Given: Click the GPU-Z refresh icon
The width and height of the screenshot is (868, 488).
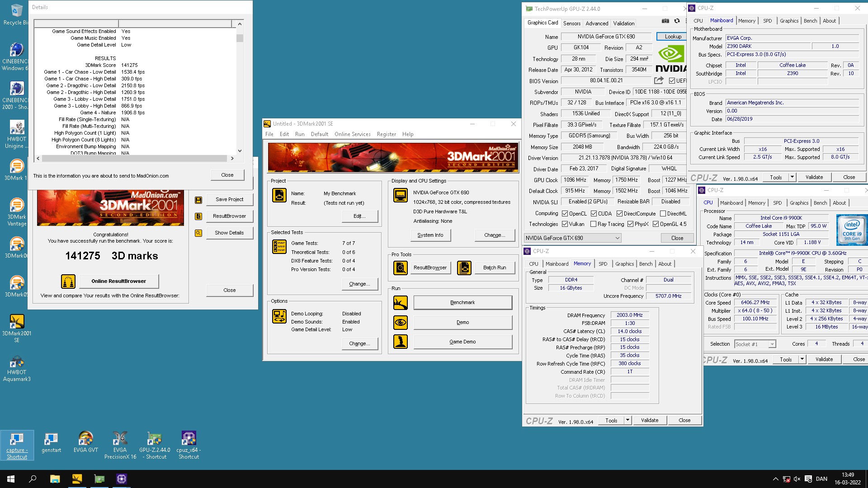Looking at the screenshot, I should [677, 21].
